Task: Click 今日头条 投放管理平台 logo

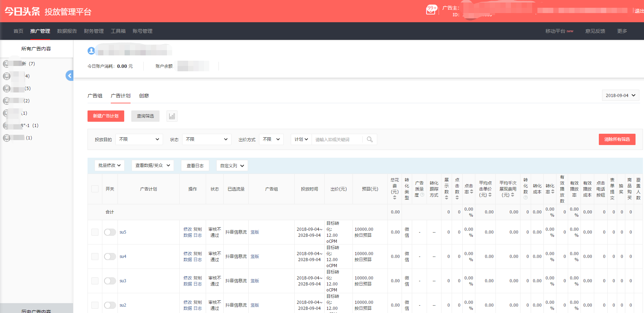Action: pos(48,11)
